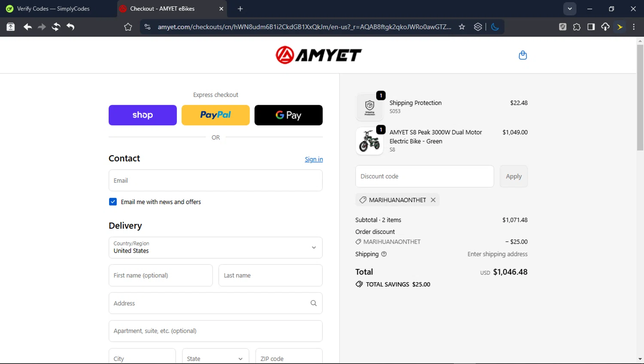The image size is (644, 364).
Task: Click the extension icon left of the puzzle icon
Action: 562,27
